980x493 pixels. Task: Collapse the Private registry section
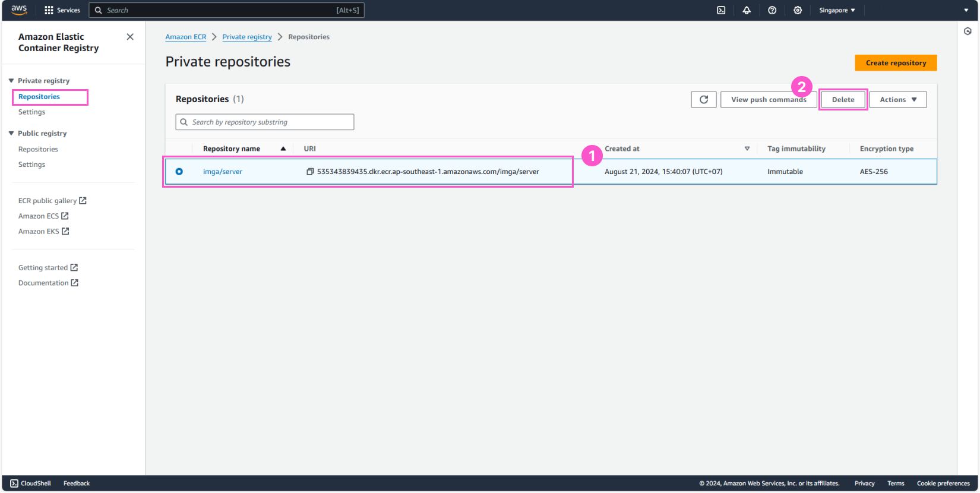(x=11, y=81)
